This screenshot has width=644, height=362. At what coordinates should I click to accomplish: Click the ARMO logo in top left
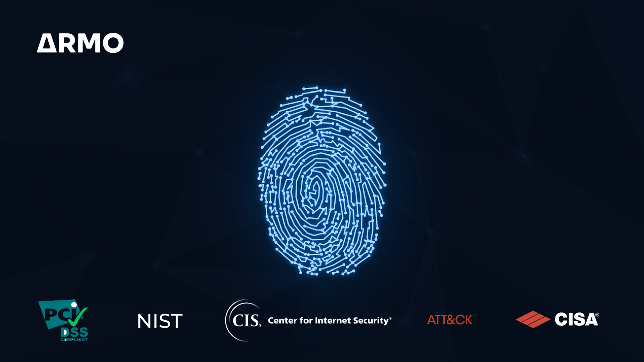click(x=82, y=42)
